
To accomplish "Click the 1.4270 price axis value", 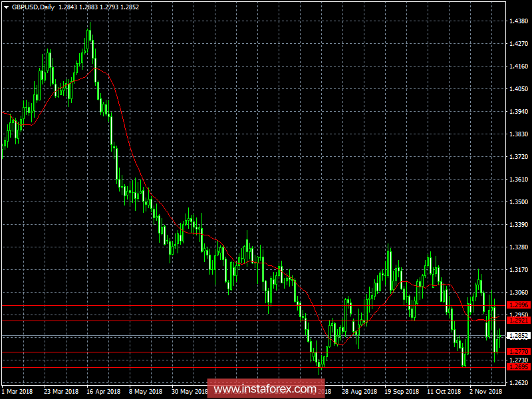I will [519, 43].
